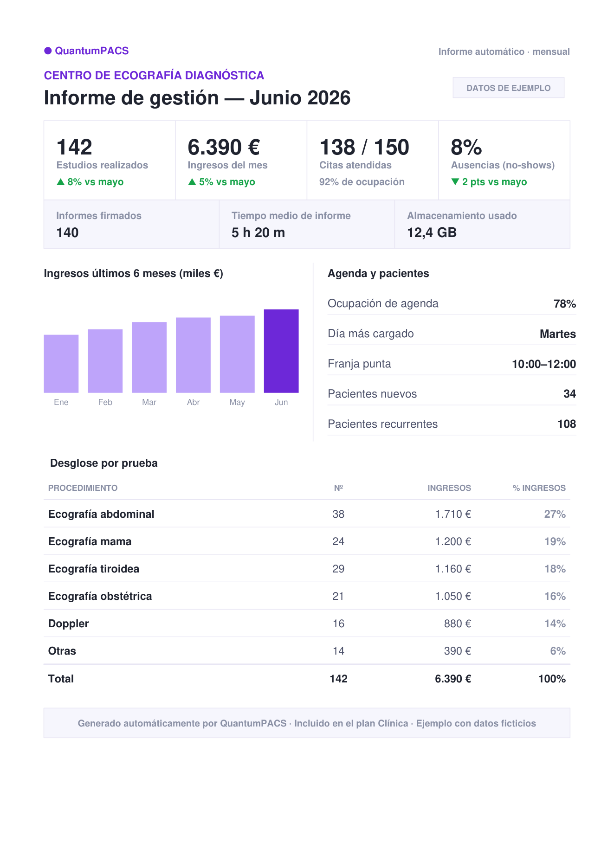Click the '14%' share cell in Doppler row

(555, 624)
